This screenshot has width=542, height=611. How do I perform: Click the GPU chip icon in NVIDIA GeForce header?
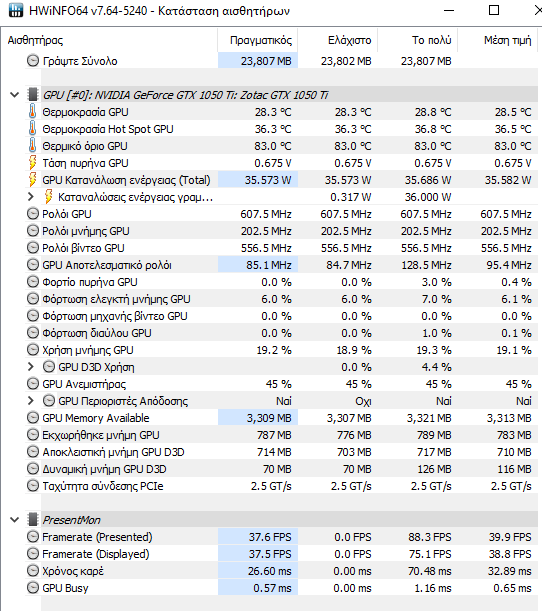tap(33, 95)
